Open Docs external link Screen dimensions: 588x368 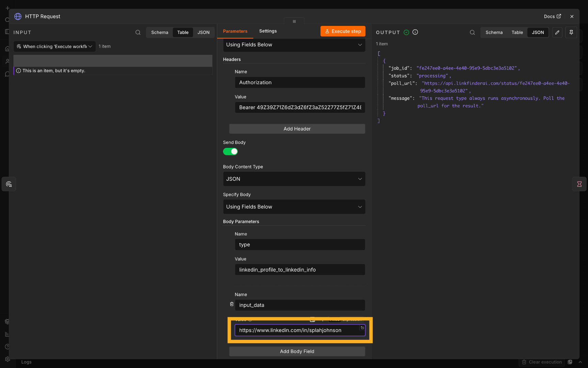click(552, 16)
